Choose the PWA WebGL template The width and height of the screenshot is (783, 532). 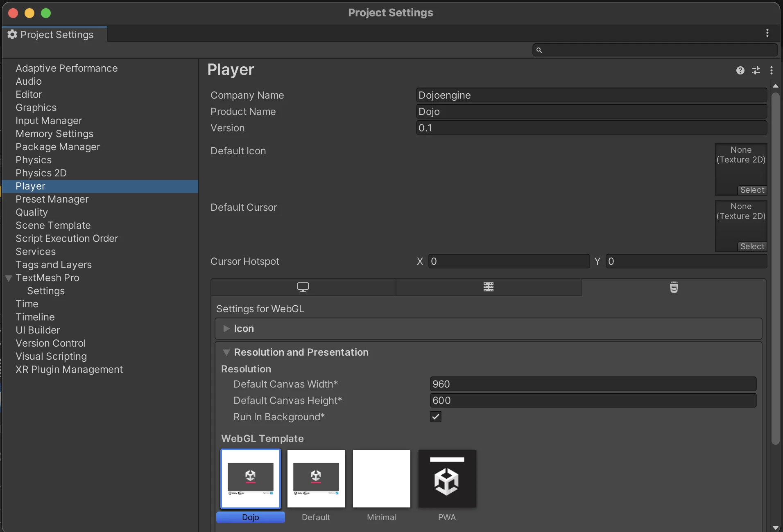point(446,479)
